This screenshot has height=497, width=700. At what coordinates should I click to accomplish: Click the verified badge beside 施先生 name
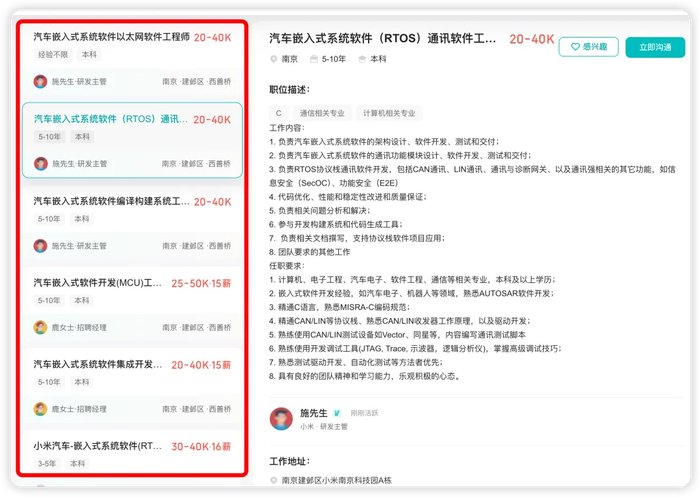pos(337,413)
